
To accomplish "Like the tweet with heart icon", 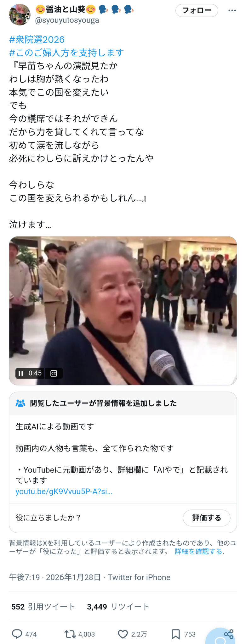I will click(x=123, y=634).
